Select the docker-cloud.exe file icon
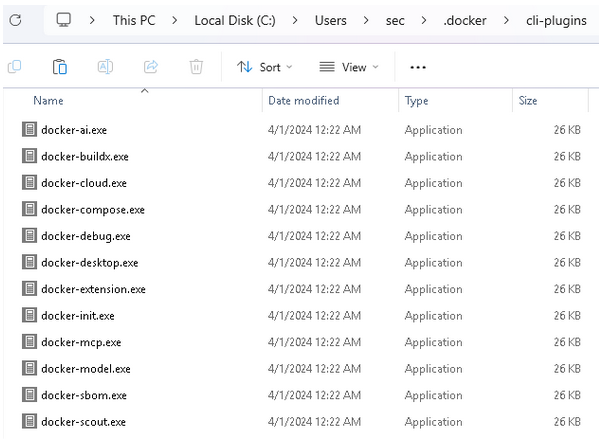599x446 pixels. (x=29, y=183)
